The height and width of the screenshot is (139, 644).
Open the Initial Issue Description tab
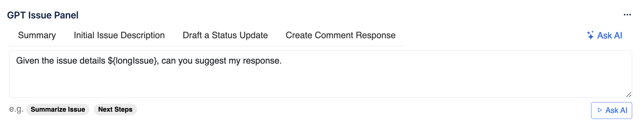click(x=119, y=35)
